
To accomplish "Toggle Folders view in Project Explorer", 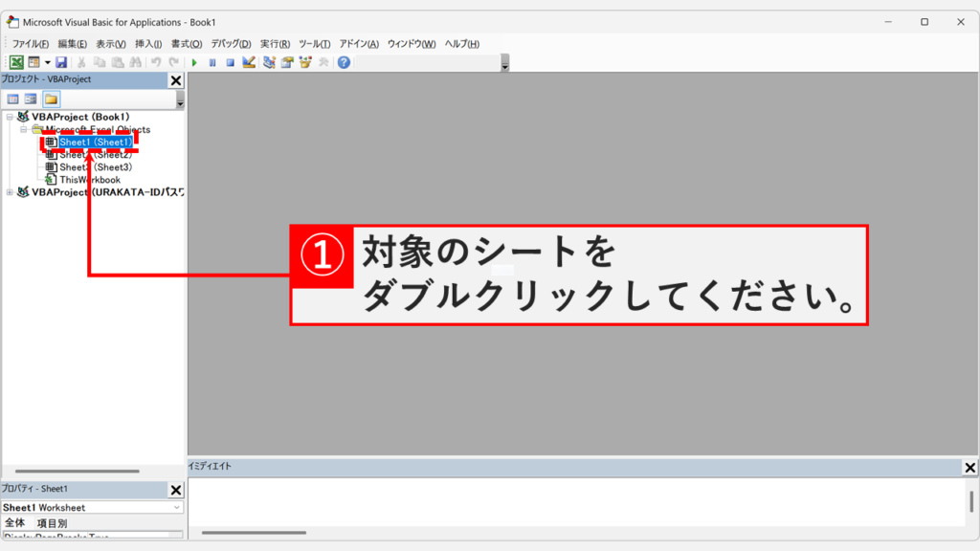I will (54, 97).
